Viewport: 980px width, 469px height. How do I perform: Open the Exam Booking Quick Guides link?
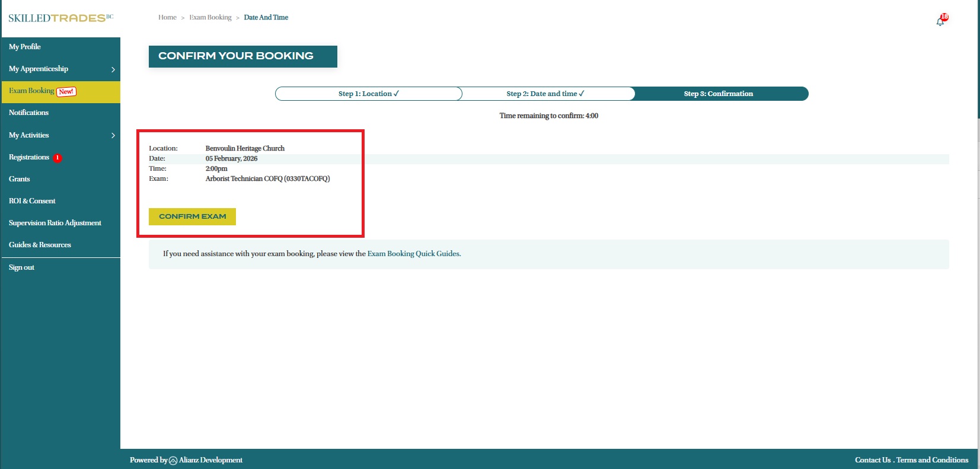tap(414, 254)
